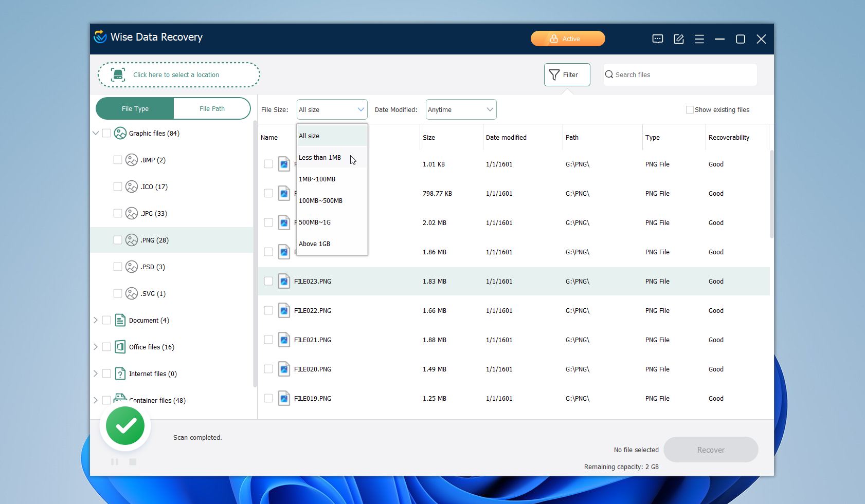Enable Show existing files
Image resolution: width=865 pixels, height=504 pixels.
coord(689,109)
